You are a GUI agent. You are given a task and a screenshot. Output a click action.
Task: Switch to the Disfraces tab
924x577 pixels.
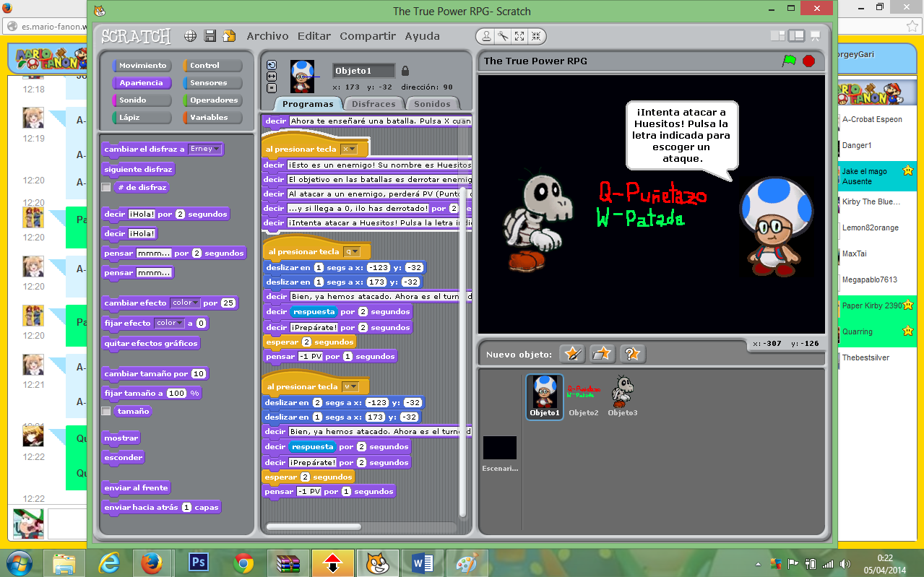tap(374, 104)
